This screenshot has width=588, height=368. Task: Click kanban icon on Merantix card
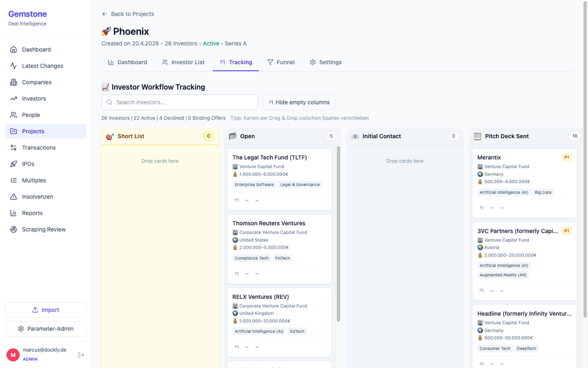pos(482,208)
